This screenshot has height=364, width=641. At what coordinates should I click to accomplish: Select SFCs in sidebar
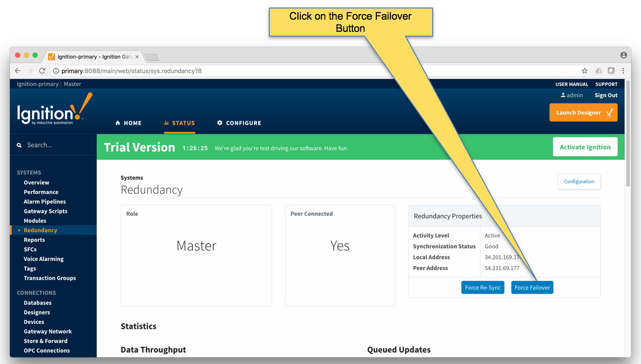[30, 249]
